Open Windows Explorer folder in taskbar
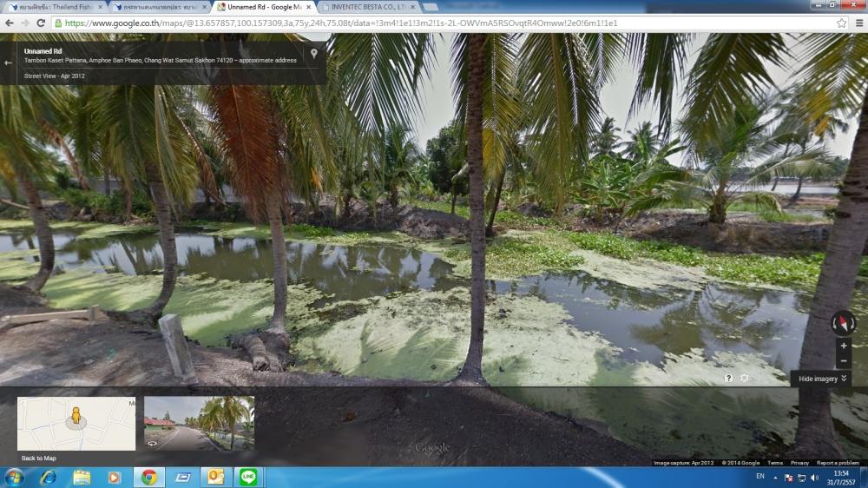868x488 pixels. point(82,477)
